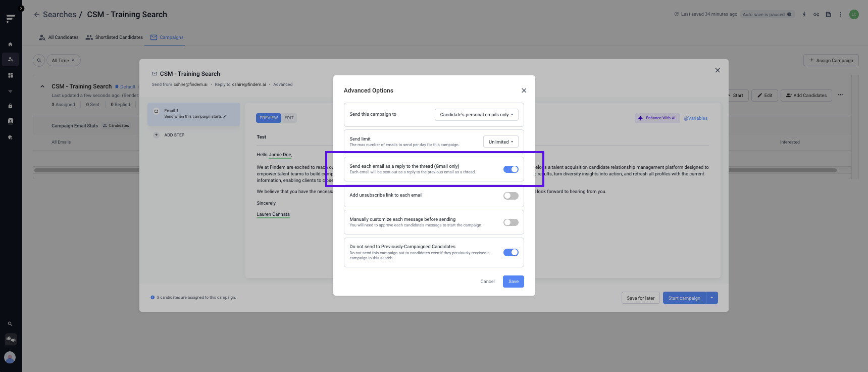The width and height of the screenshot is (868, 372).
Task: Click the sidebar bottom search icon
Action: coord(10,324)
